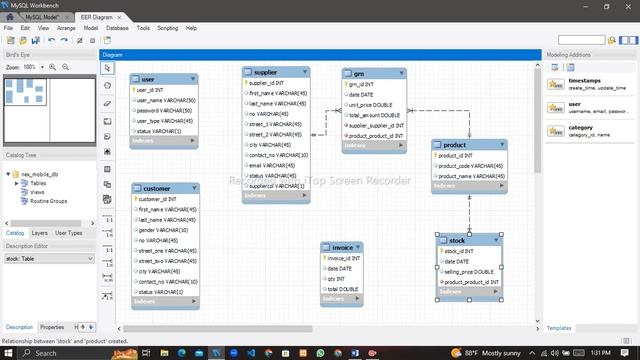Open WhatsApp from the taskbar

pyautogui.click(x=320, y=353)
